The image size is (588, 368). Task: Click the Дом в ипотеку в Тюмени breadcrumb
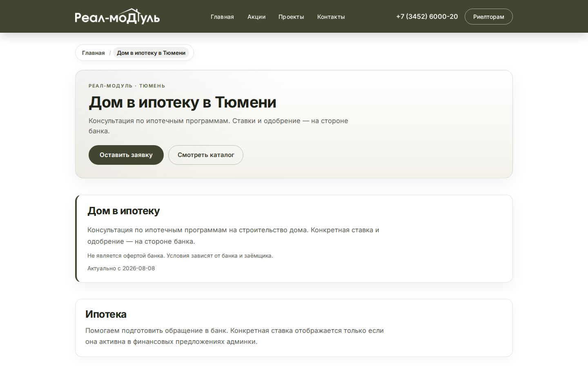tap(151, 53)
